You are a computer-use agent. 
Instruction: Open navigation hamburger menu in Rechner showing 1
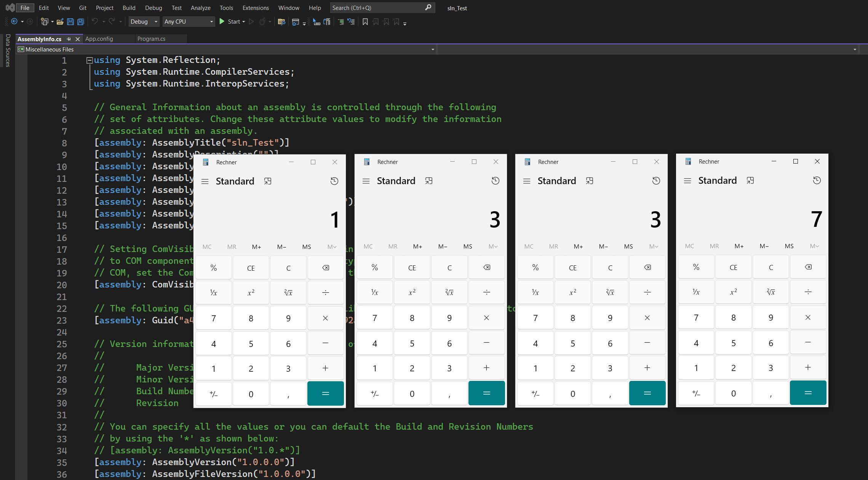click(205, 181)
